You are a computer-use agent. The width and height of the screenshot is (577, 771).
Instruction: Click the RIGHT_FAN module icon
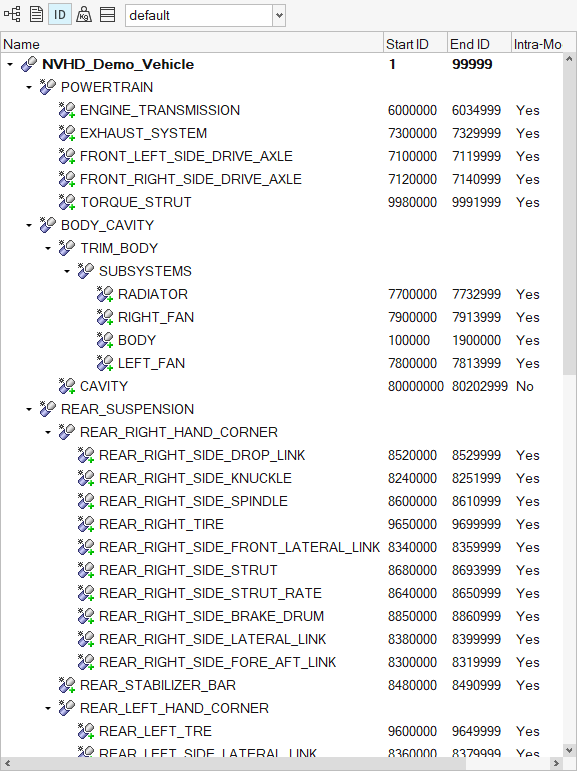105,317
